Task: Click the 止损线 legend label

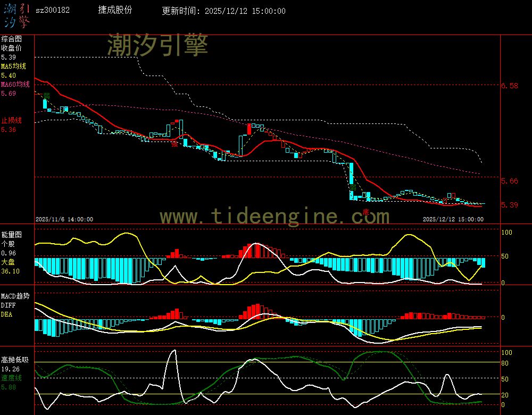Action: coord(11,120)
